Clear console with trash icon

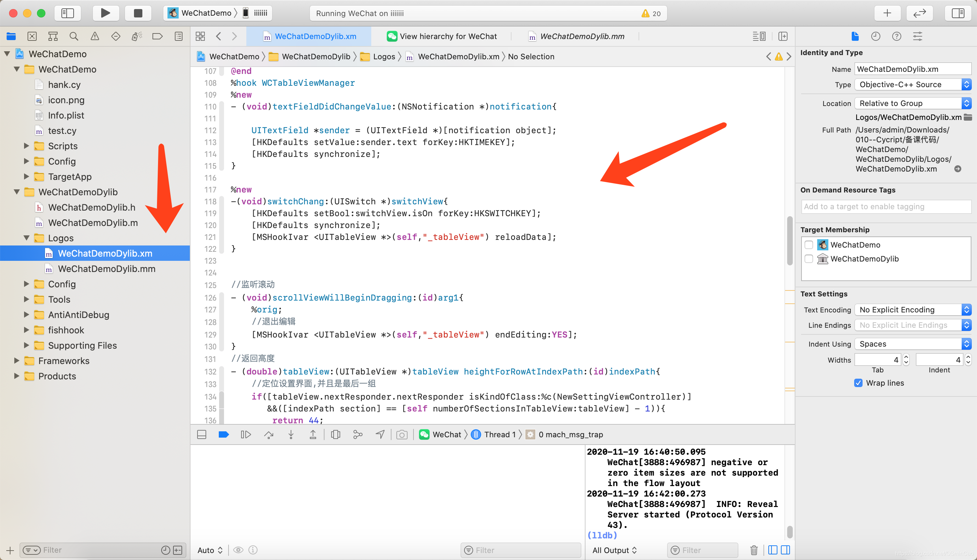(x=754, y=550)
